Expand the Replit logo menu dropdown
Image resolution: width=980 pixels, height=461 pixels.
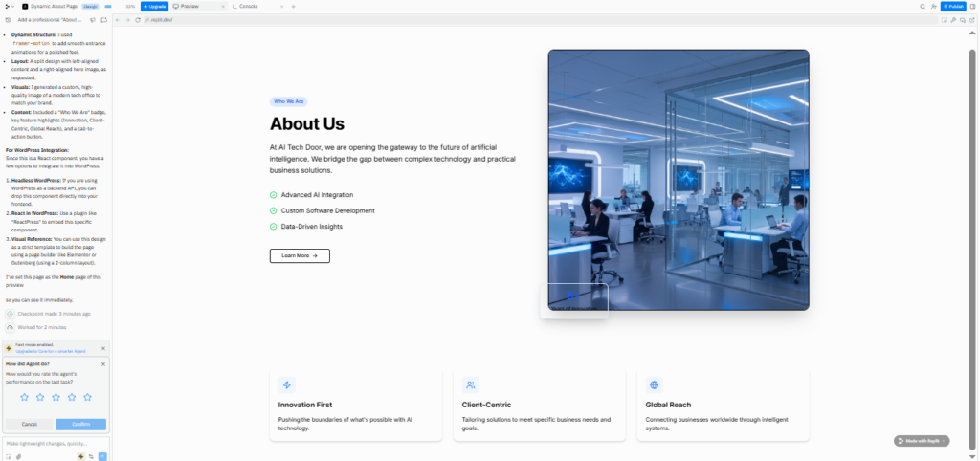9,6
